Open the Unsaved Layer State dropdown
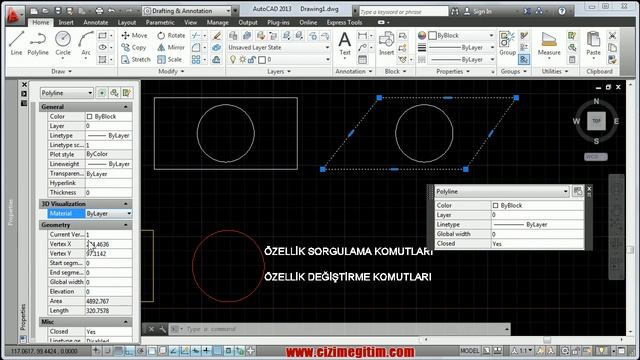 pos(279,47)
